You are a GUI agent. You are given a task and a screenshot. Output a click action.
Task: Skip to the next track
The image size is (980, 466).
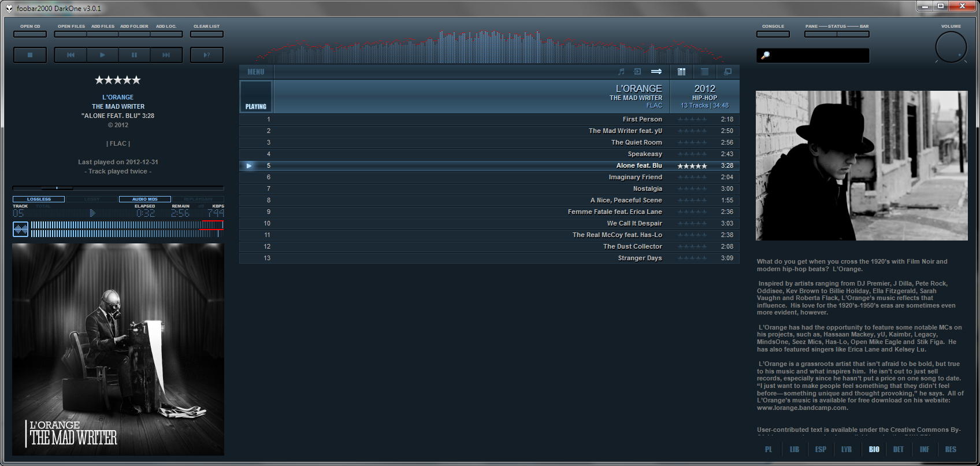coord(166,55)
